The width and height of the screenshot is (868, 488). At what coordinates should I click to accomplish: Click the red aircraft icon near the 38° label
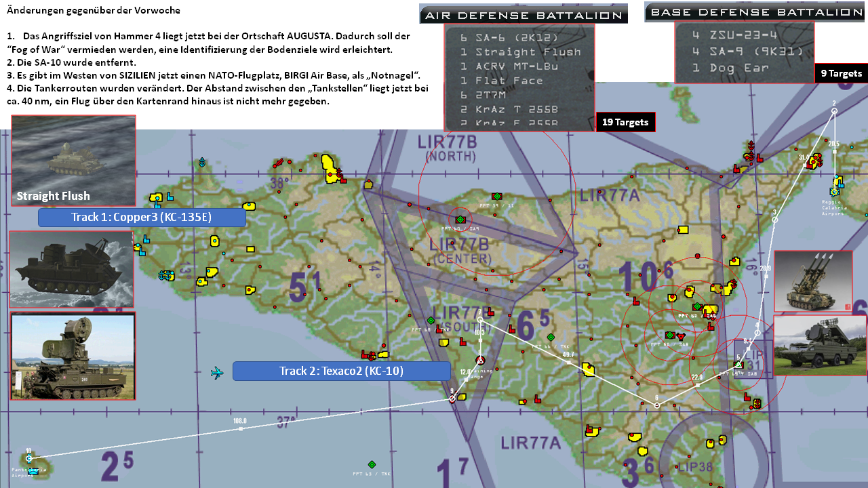(x=278, y=163)
